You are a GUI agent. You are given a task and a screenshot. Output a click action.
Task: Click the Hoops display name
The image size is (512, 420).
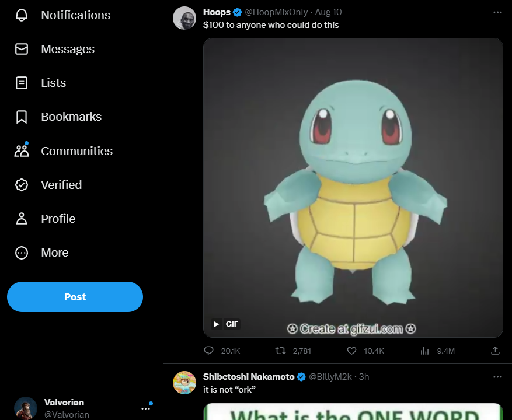(217, 12)
